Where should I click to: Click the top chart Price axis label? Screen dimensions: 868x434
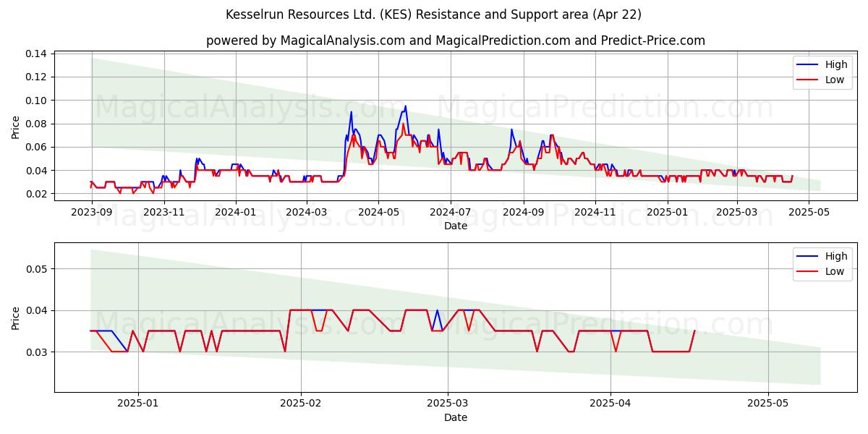[x=16, y=126]
